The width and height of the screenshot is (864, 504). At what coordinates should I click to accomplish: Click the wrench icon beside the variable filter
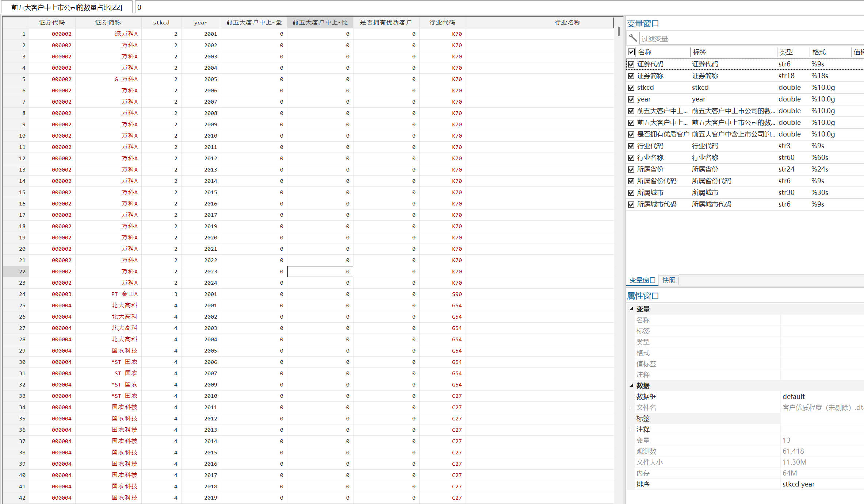633,38
